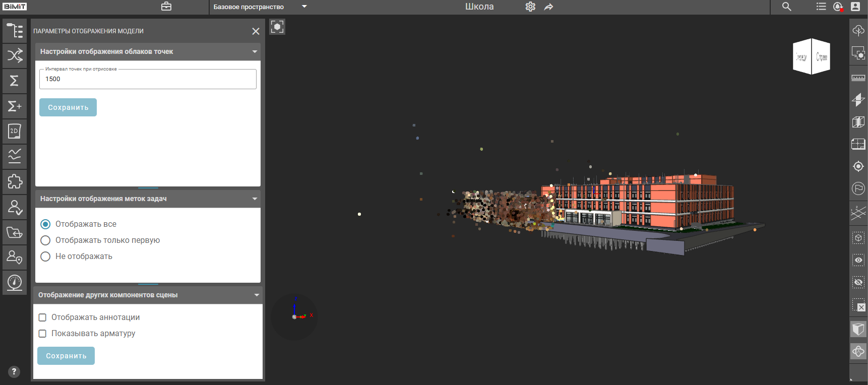Select the ruler measurement tool
Viewport: 868px width, 385px height.
coord(858,78)
